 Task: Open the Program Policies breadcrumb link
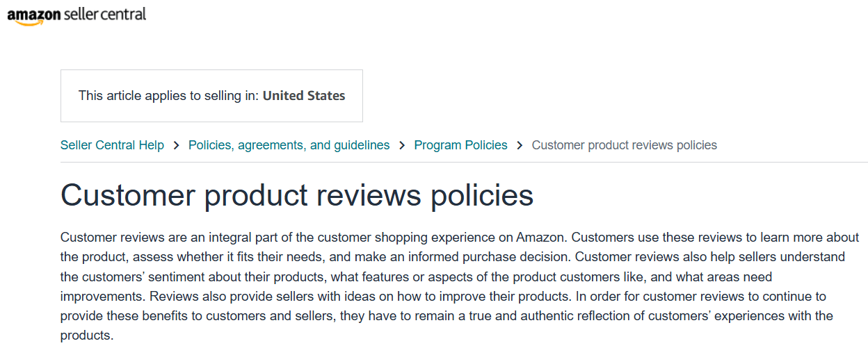(x=461, y=145)
